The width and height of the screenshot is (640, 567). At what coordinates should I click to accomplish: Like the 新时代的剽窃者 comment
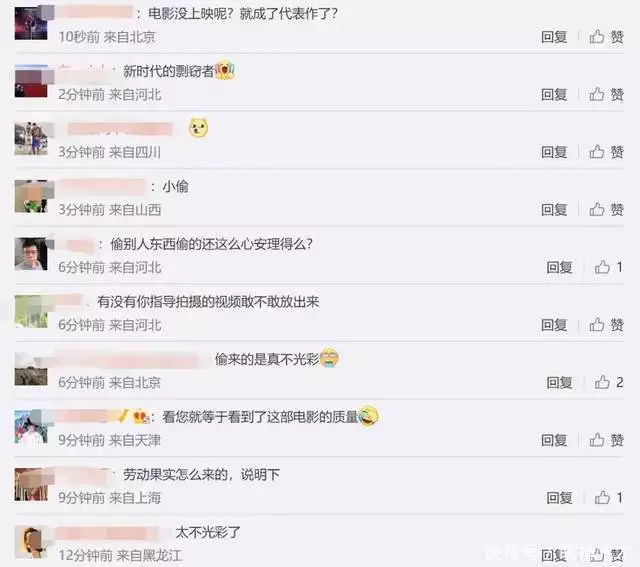(606, 94)
